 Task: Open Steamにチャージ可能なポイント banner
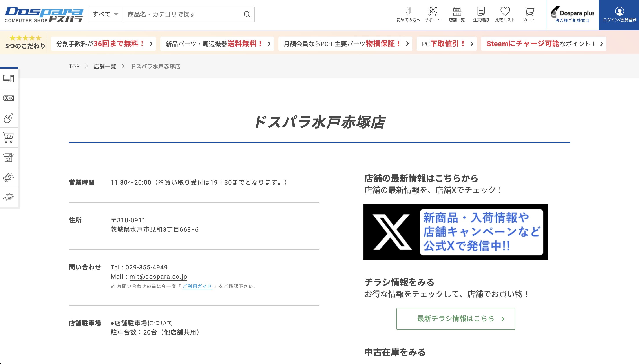tap(544, 44)
